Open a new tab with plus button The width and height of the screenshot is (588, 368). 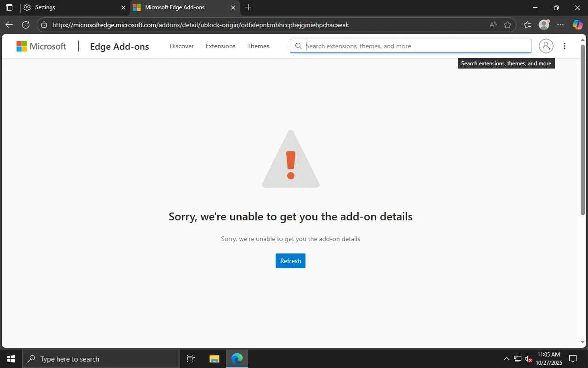(249, 7)
